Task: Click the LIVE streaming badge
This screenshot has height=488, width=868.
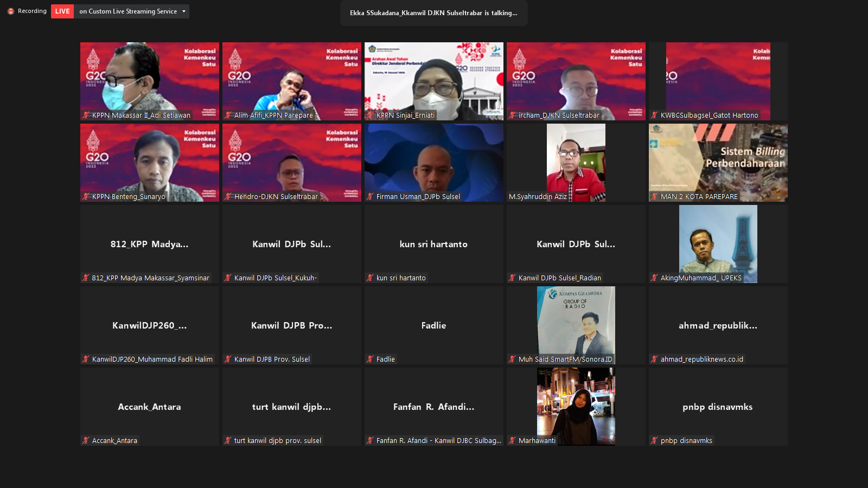Action: (62, 11)
